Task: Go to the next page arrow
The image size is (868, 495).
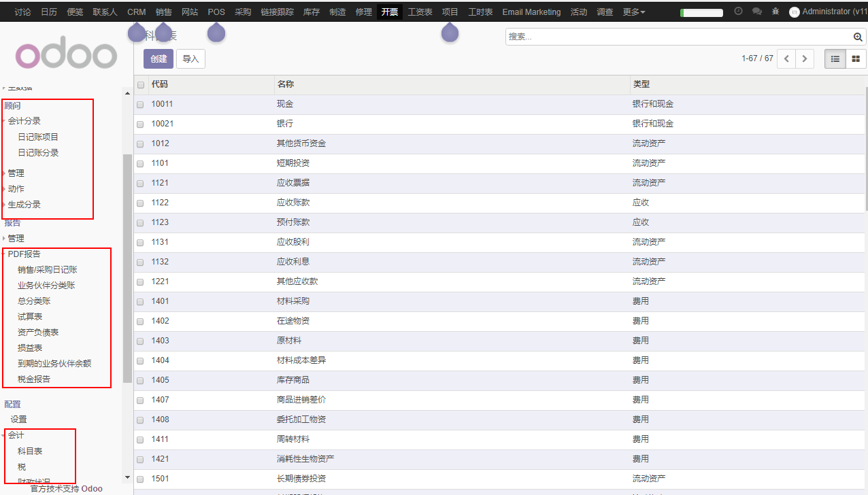Action: coord(805,59)
